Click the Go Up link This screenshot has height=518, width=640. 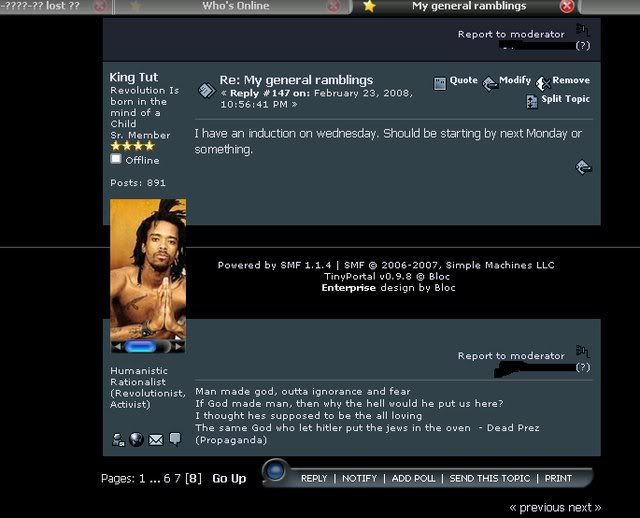point(229,478)
